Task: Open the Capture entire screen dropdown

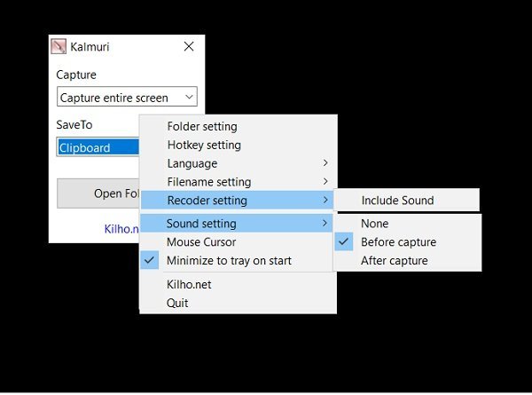Action: tap(127, 98)
